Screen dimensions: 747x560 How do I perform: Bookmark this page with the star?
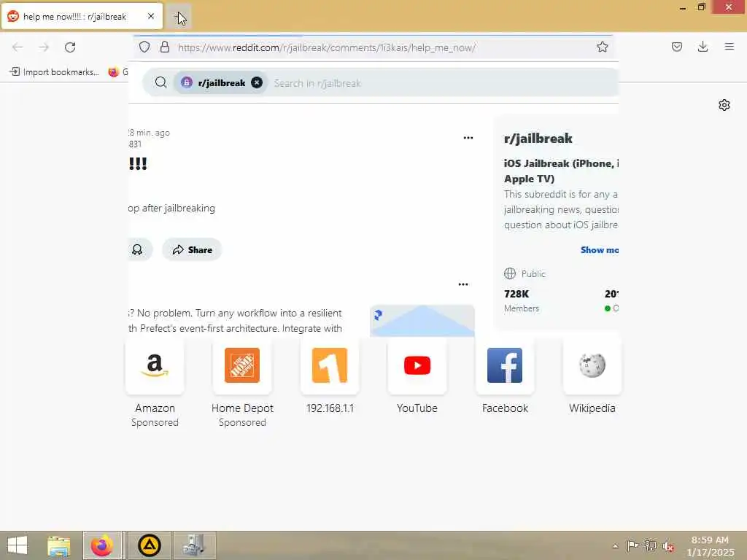pos(602,47)
